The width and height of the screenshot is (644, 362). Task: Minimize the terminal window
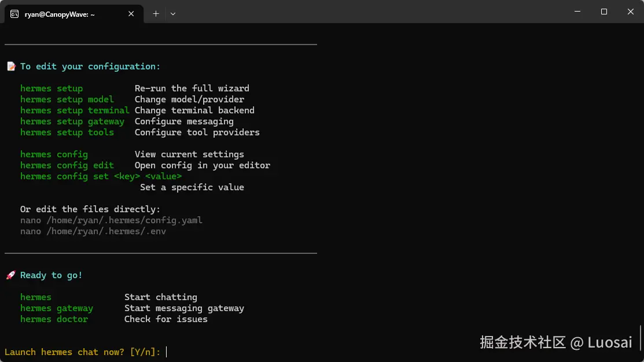click(577, 12)
